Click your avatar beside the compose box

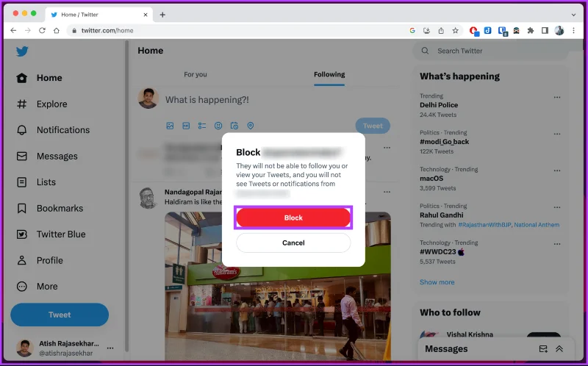pyautogui.click(x=148, y=98)
